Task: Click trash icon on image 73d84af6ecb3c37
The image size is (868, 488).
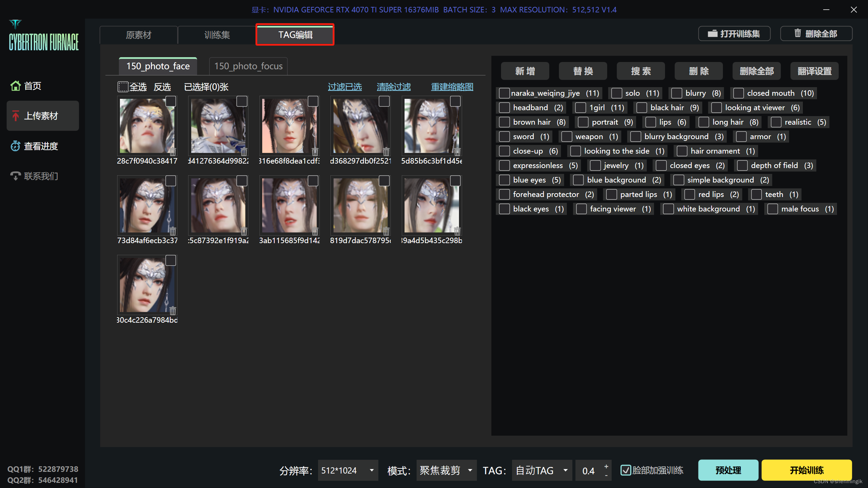Action: click(173, 231)
